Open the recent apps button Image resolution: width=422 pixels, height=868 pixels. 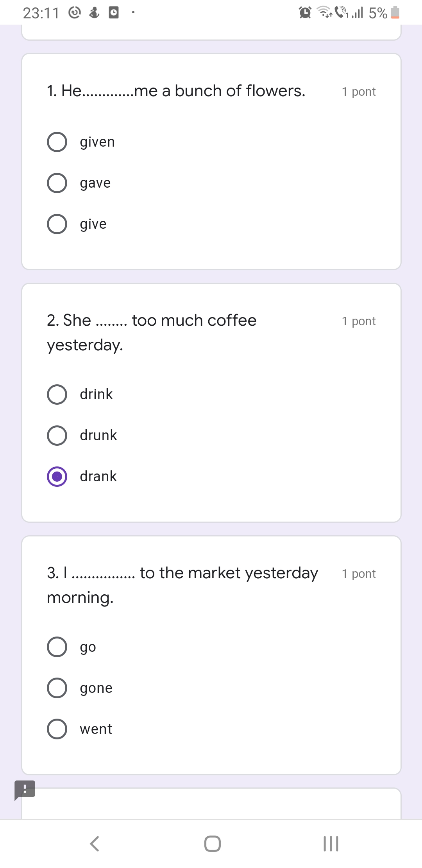tap(331, 843)
